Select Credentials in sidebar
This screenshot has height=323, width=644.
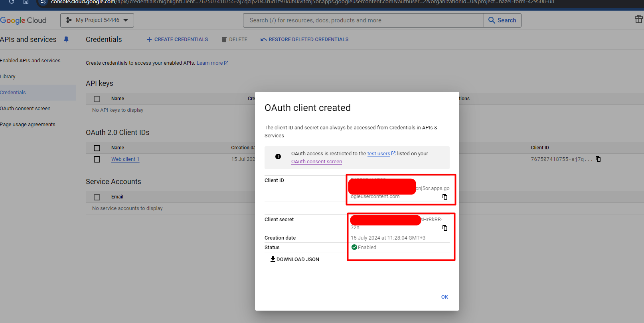tap(13, 93)
